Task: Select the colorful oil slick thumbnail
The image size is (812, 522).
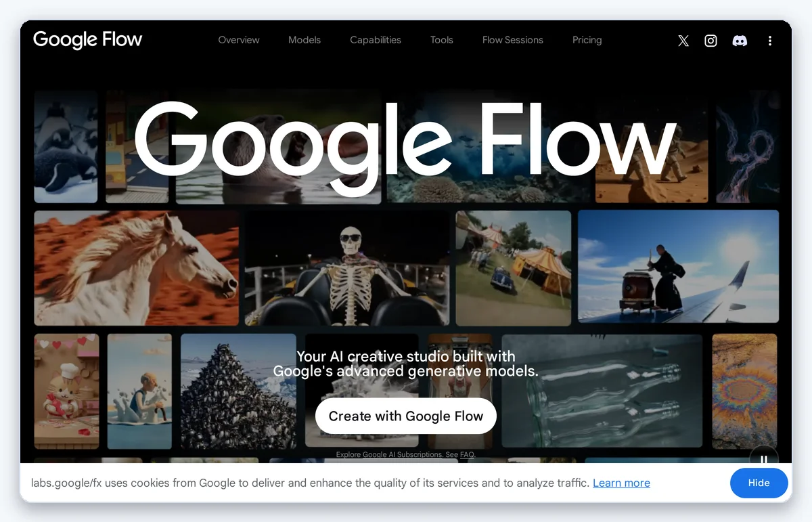Action: pyautogui.click(x=744, y=391)
